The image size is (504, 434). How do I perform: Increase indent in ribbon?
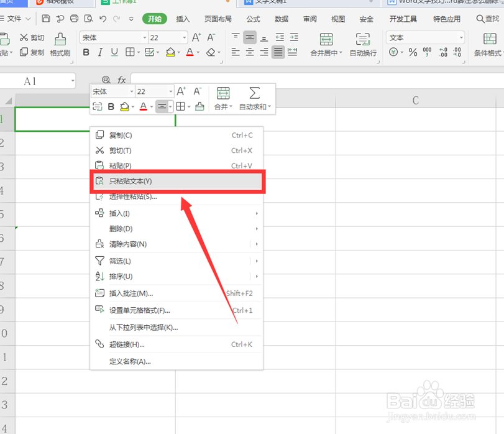tap(294, 37)
